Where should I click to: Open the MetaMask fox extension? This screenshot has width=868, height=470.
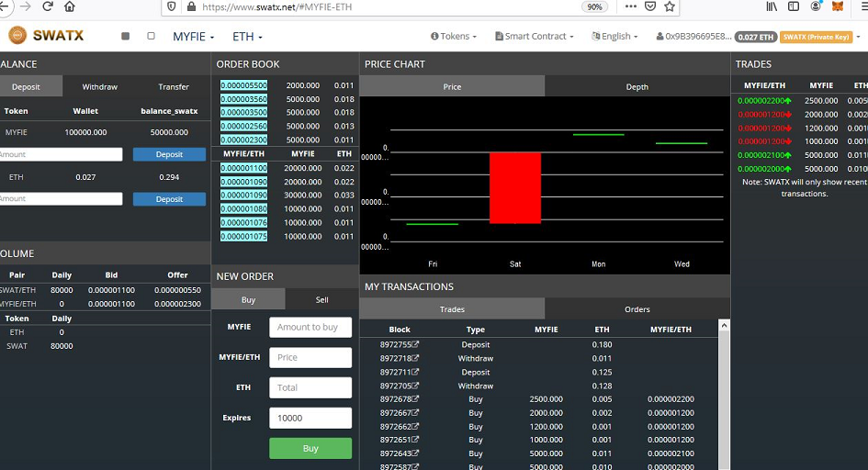click(x=838, y=6)
